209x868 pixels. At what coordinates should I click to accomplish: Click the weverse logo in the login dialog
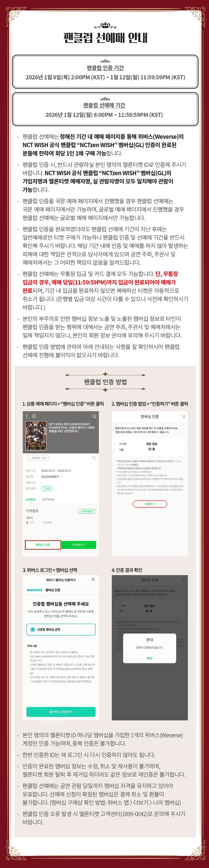(x=34, y=590)
